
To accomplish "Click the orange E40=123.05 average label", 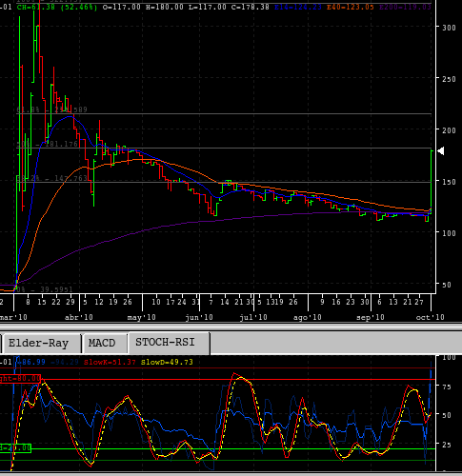I will 351,7.
